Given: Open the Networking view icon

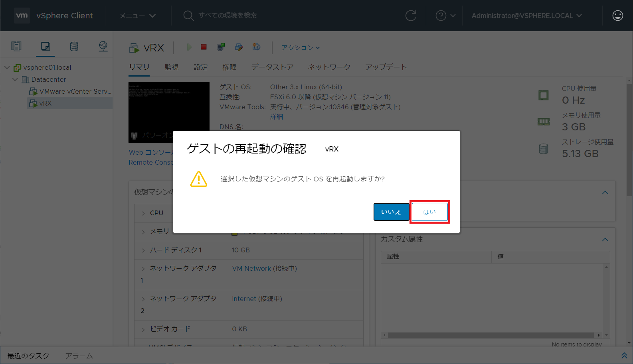Looking at the screenshot, I should 103,47.
